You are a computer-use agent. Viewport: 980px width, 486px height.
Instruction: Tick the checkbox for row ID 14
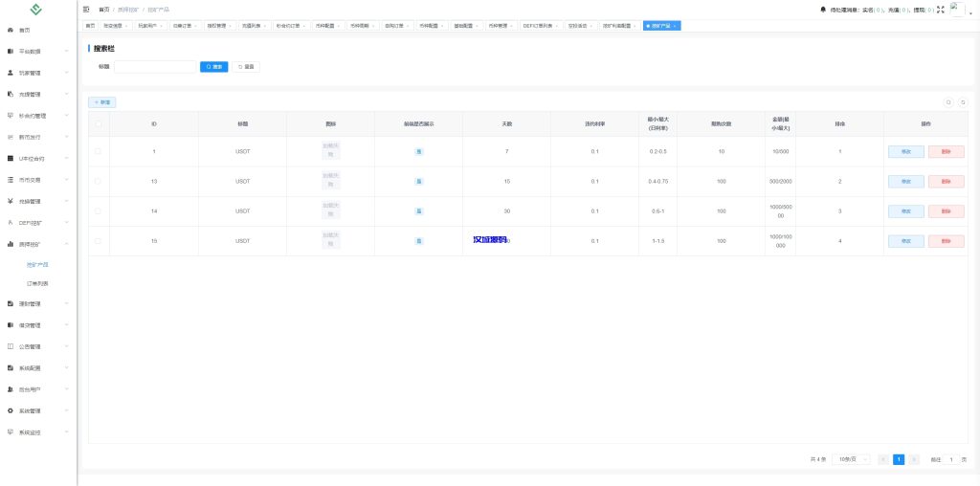click(x=98, y=210)
